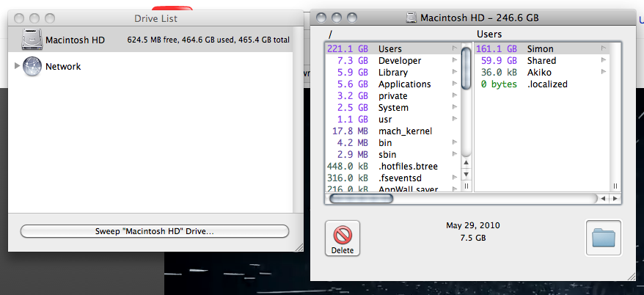
Task: Zoom the Macintosh HD window
Action: [x=352, y=18]
